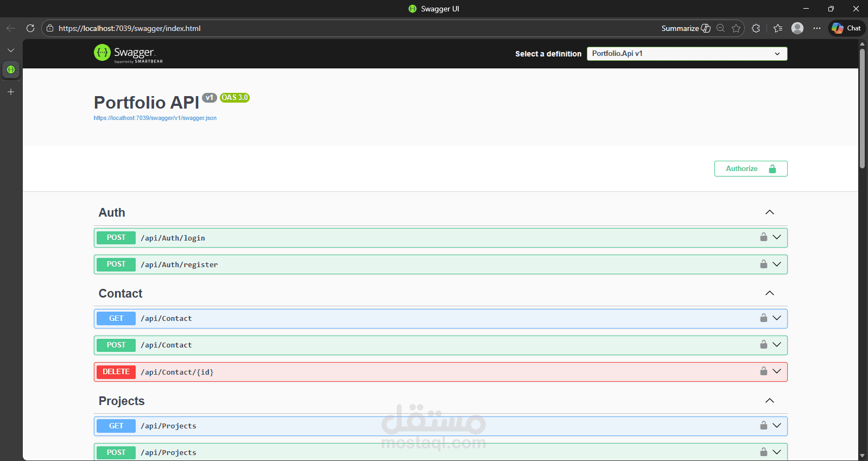868x461 pixels.
Task: Click the POST badge of /api/Auth/register
Action: click(x=116, y=264)
